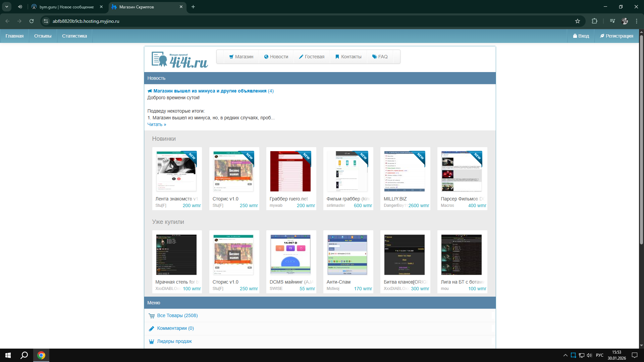Open the Chrome three-dot menu
The image size is (644, 362).
(636, 21)
